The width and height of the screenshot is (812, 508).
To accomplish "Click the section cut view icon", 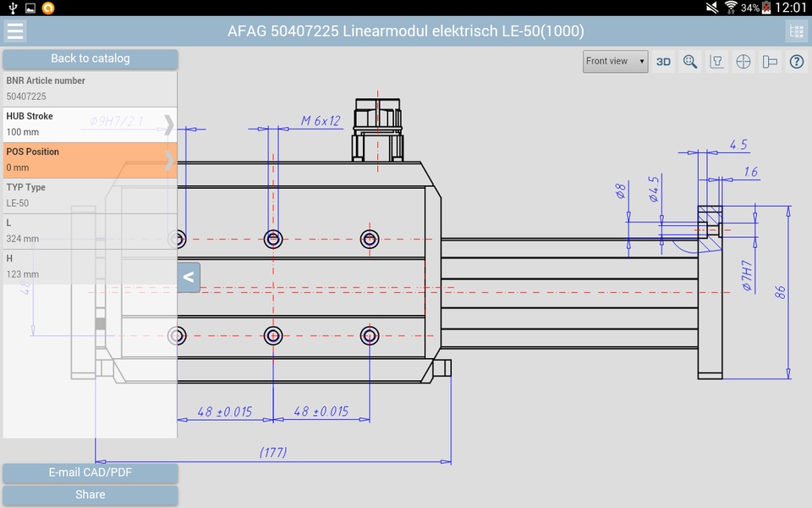I will click(x=770, y=62).
